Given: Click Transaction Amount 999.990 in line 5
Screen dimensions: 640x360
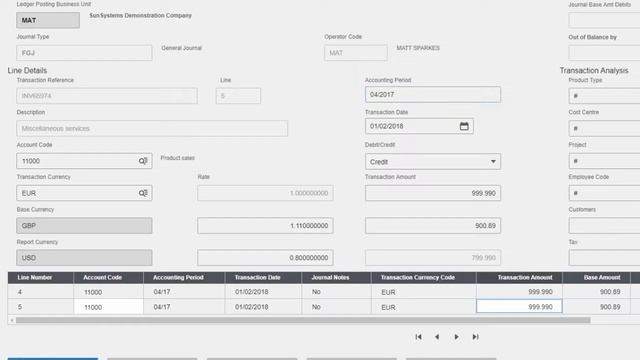Looking at the screenshot, I should click(x=519, y=307).
